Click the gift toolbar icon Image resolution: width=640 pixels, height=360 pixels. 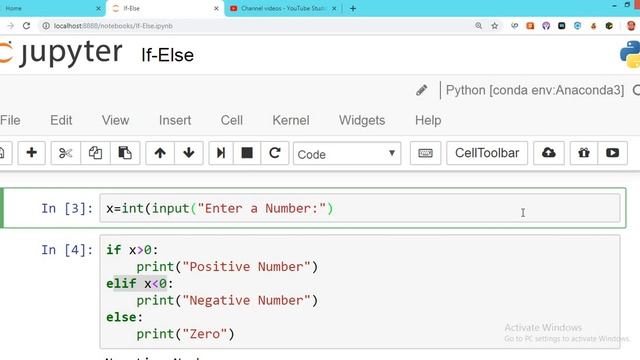click(x=584, y=153)
